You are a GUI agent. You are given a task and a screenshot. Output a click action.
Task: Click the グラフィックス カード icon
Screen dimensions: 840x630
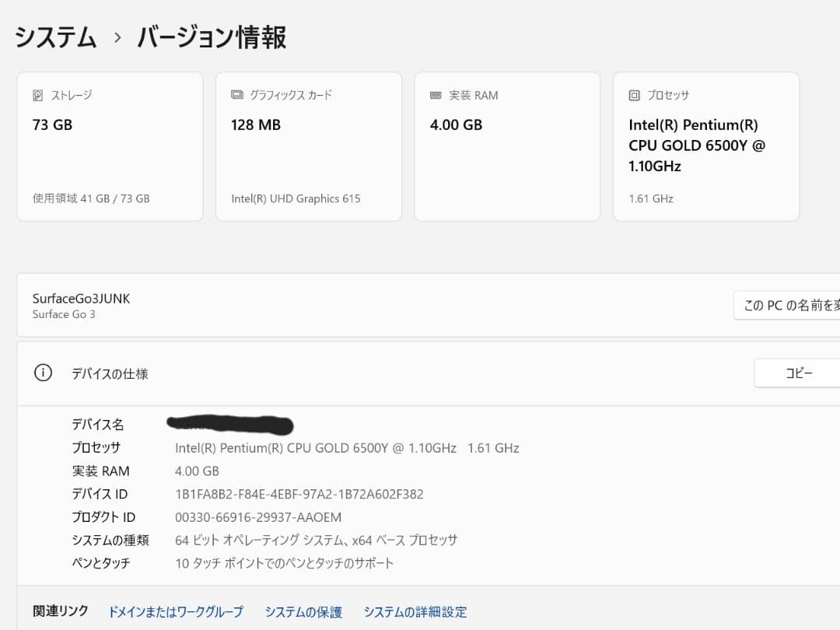click(x=238, y=95)
